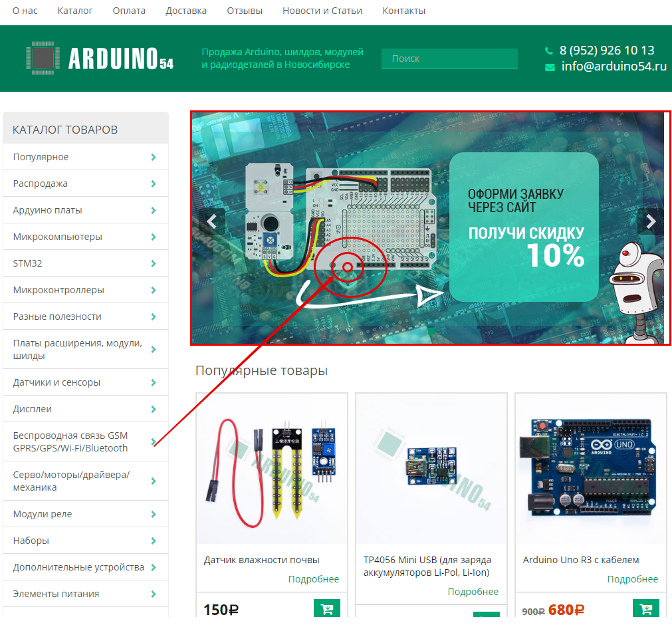Click the КАТАЛОГ ТОВАРОВ heading
This screenshot has height=625, width=672.
pos(65,130)
